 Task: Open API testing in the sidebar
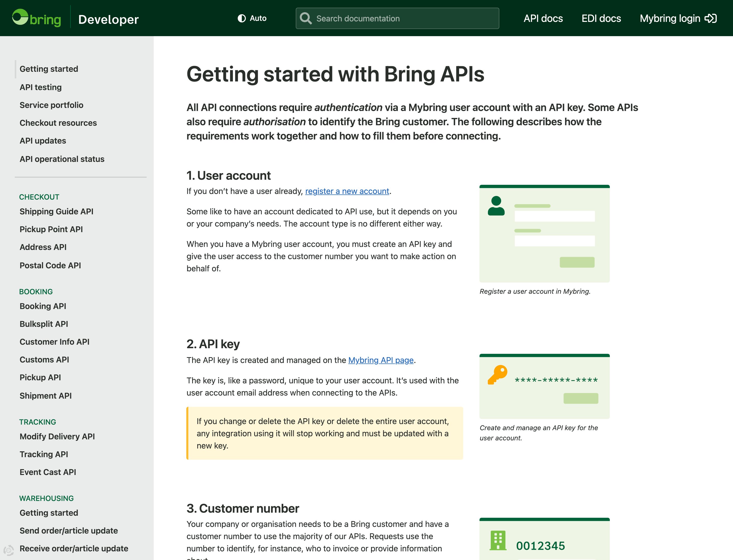click(41, 87)
